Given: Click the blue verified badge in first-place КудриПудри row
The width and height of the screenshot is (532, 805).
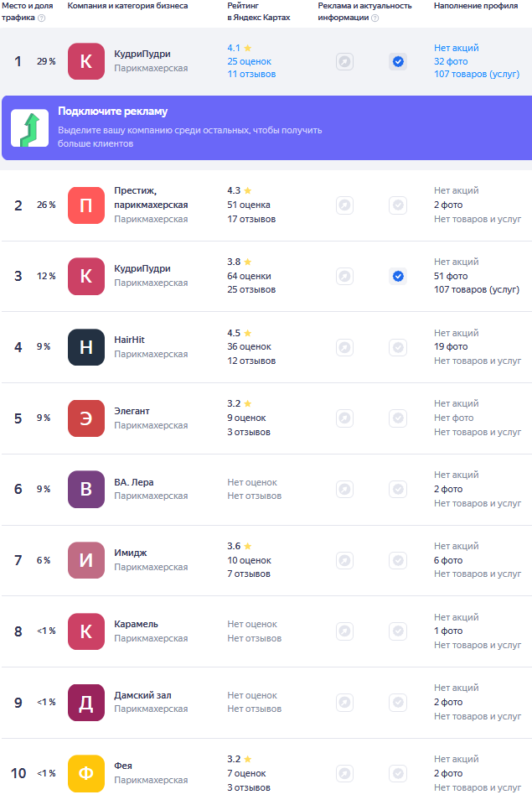Looking at the screenshot, I should [x=398, y=61].
